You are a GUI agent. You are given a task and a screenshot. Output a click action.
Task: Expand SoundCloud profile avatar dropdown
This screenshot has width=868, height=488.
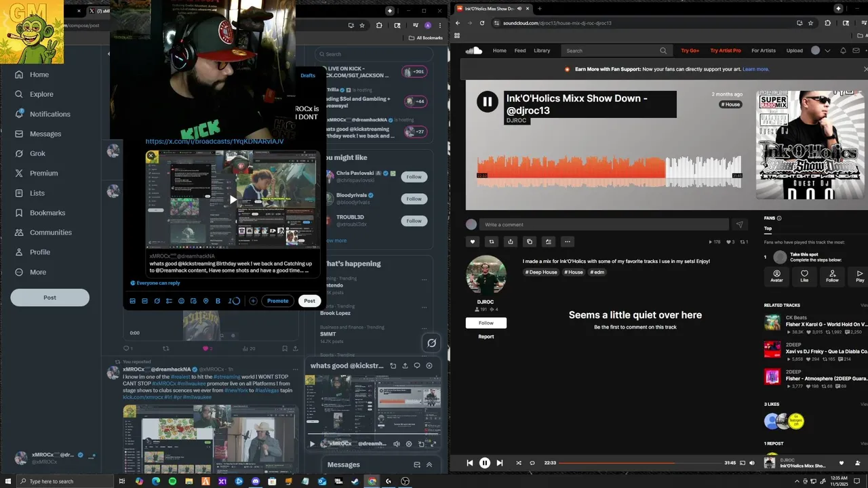(821, 51)
